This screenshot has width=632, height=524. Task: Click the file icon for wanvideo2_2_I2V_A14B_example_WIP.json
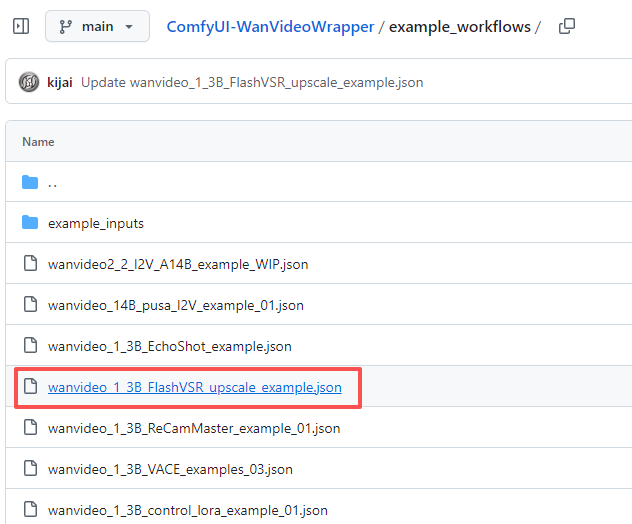[x=30, y=263]
